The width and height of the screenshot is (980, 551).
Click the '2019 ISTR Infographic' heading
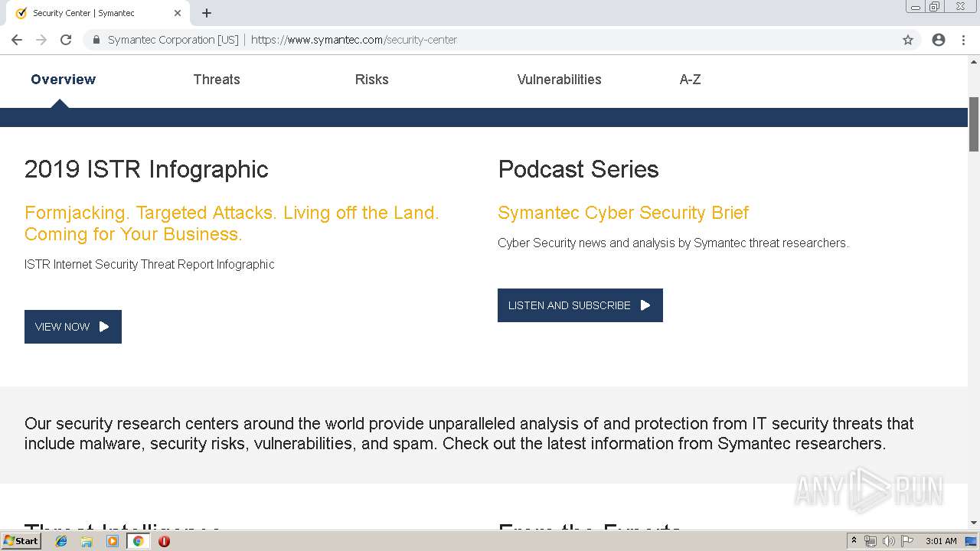tap(146, 169)
